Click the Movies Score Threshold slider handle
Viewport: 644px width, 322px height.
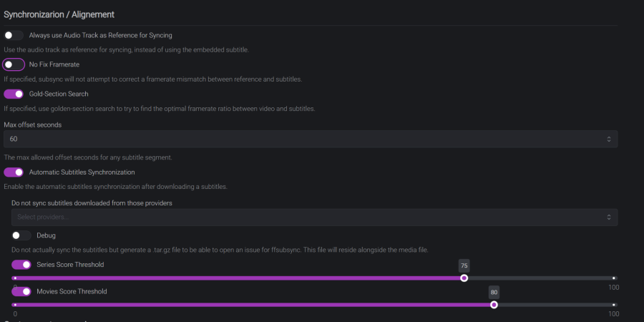point(494,305)
